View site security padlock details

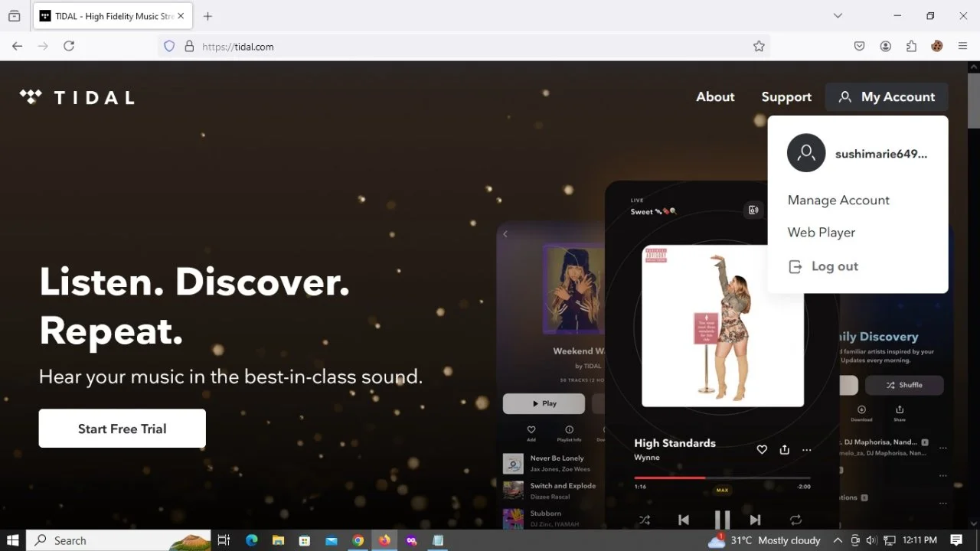point(189,46)
